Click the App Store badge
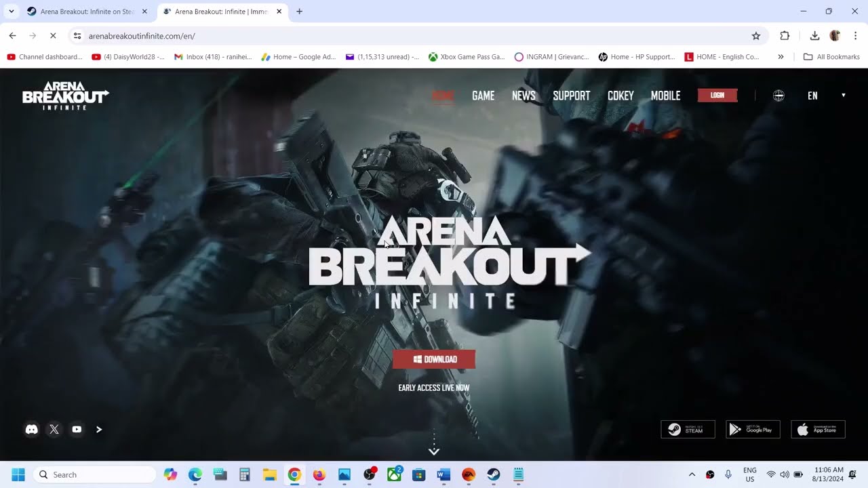Screen dimensions: 868x488 [x=818, y=429]
